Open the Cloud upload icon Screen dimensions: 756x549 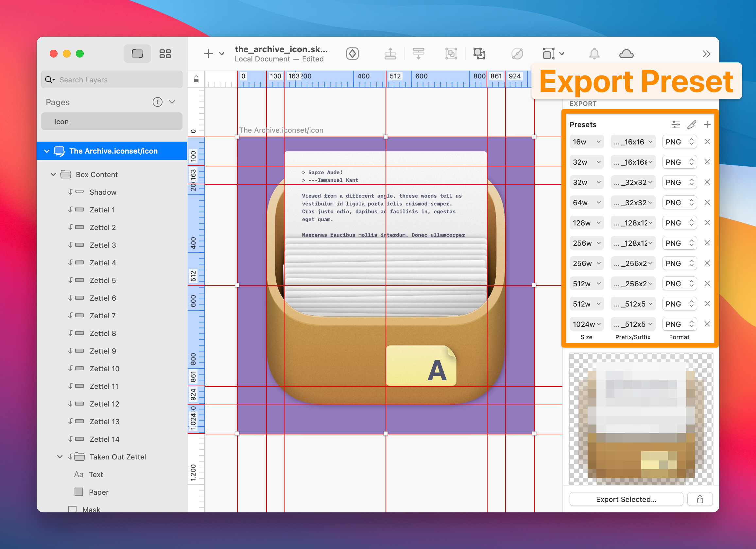click(x=626, y=54)
